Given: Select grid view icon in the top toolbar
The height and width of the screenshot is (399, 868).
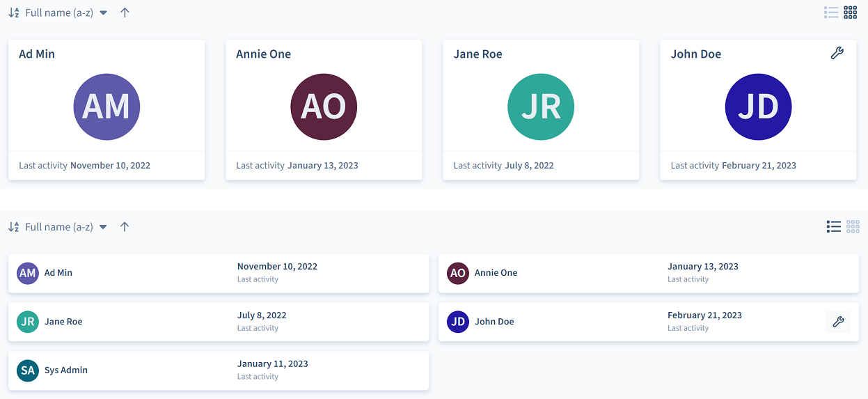Looking at the screenshot, I should [x=851, y=12].
